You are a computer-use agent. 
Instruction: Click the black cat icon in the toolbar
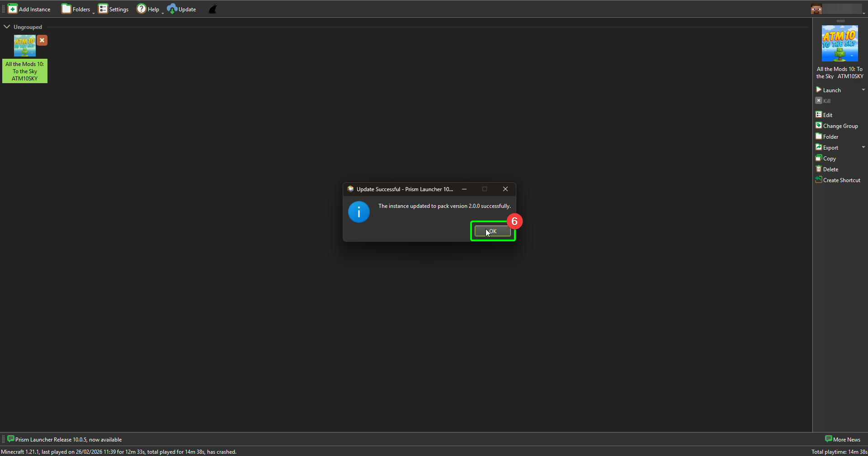tap(212, 9)
